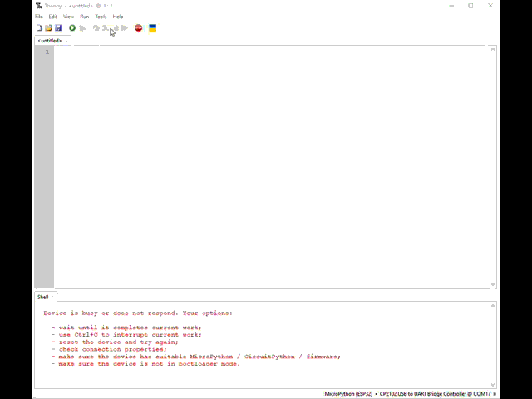Viewport: 532px width, 399px height.
Task: Open the File menu
Action: coord(39,17)
